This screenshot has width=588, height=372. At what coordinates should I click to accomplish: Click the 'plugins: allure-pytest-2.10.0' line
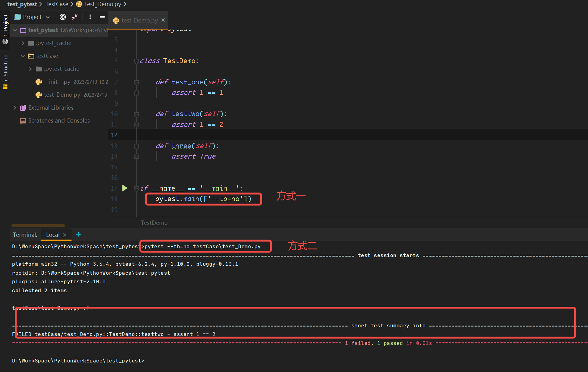pos(59,281)
